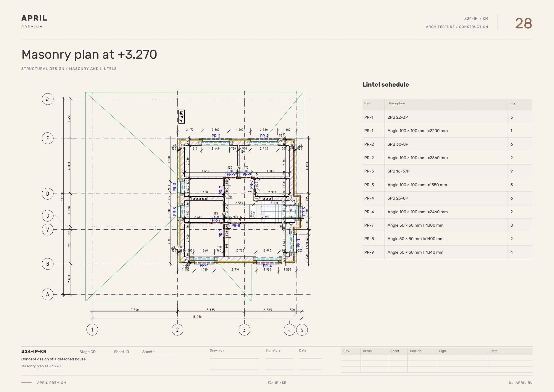Click the grid axis bubble 5
Screen dimensions: 554x392
(302, 330)
